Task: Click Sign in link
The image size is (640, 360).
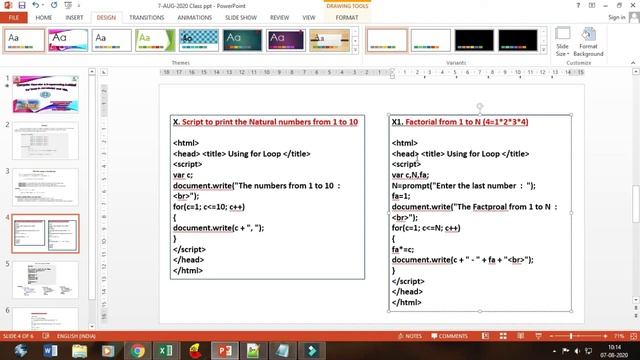Action: pyautogui.click(x=616, y=17)
